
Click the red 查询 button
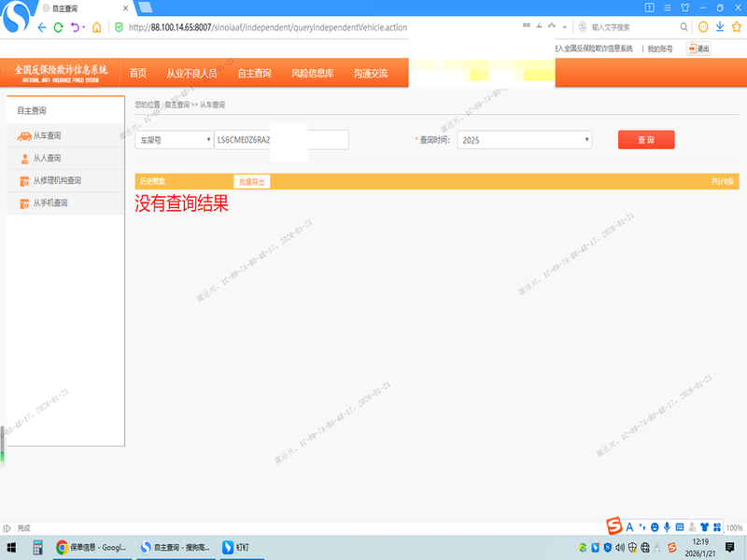point(645,140)
